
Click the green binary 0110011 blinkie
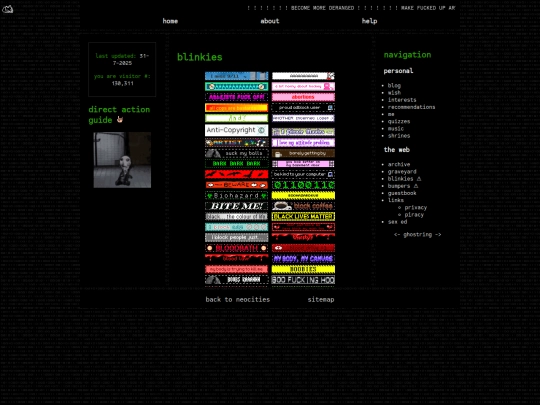(x=303, y=185)
